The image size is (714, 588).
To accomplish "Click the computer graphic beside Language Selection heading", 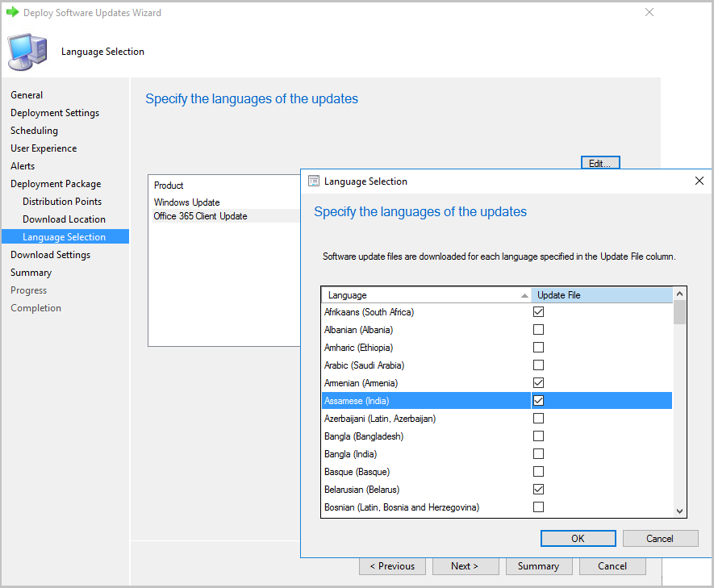I will coord(27,51).
